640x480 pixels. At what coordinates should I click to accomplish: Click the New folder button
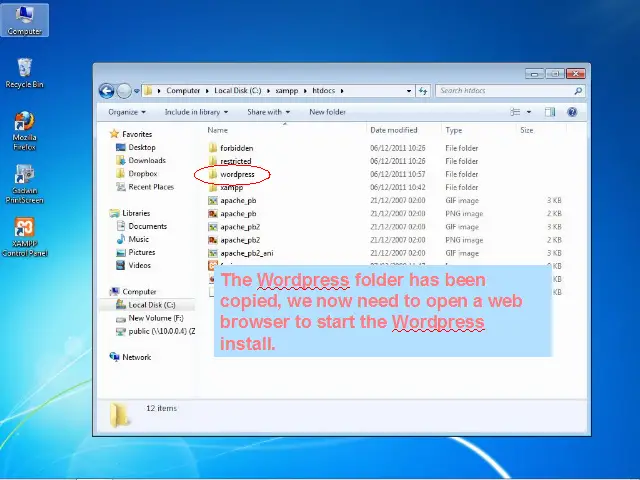click(327, 112)
